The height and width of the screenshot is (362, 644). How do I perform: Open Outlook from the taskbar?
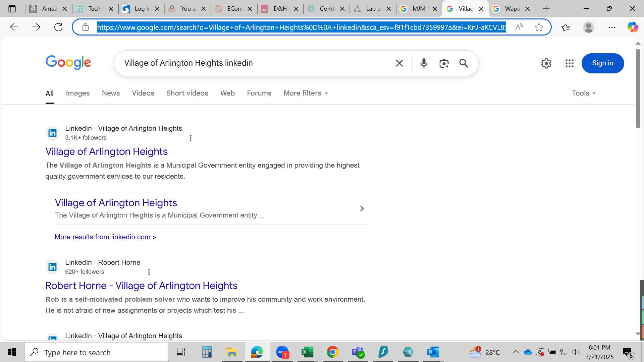point(433,352)
